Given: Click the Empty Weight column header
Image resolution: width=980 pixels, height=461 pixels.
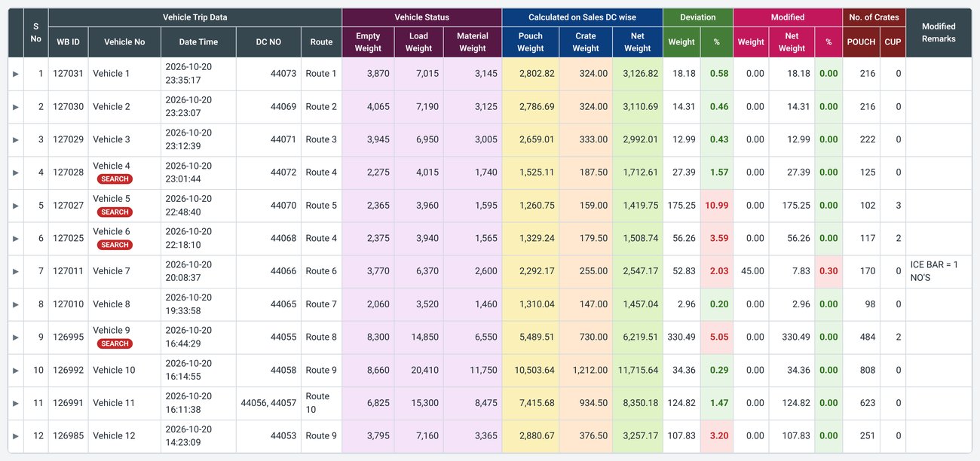Looking at the screenshot, I should pyautogui.click(x=368, y=42).
